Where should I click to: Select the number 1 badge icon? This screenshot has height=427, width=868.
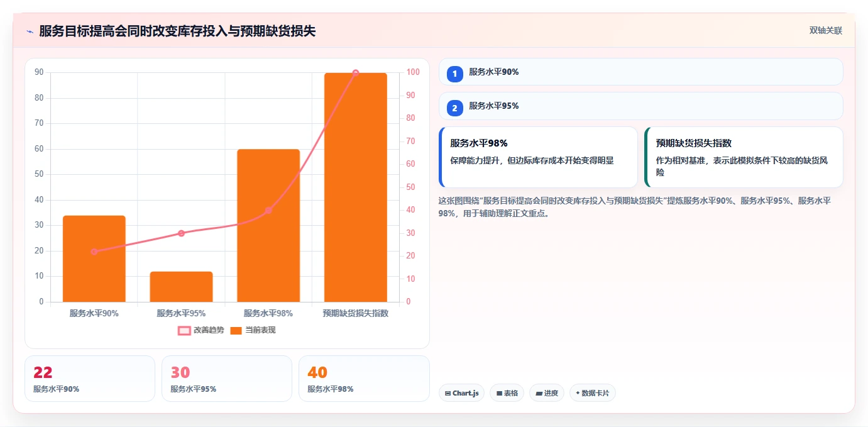455,74
